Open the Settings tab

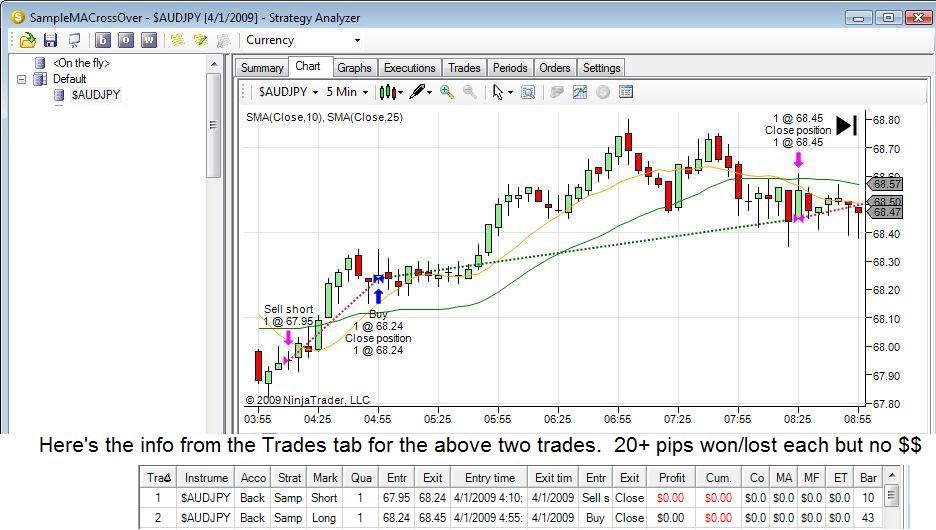pos(601,68)
